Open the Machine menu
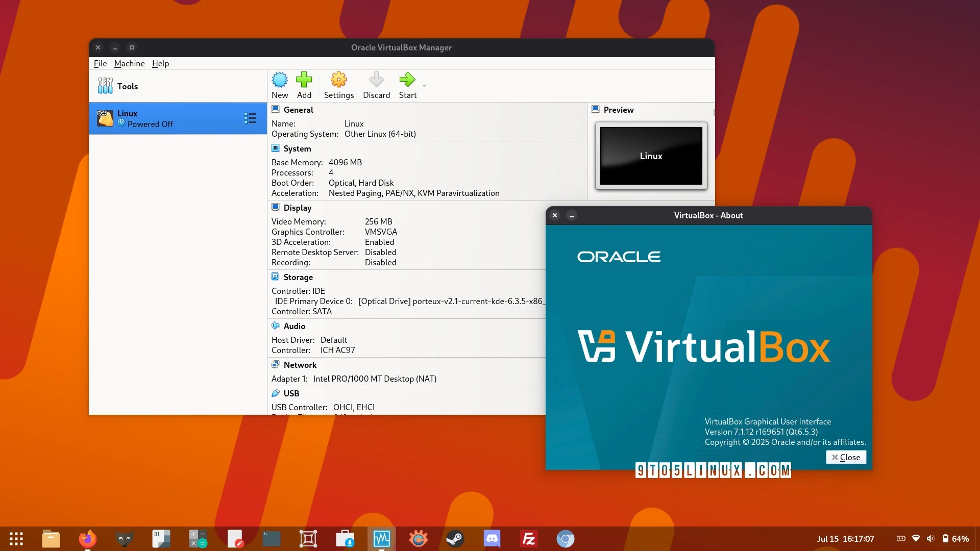This screenshot has width=980, height=551. [129, 63]
